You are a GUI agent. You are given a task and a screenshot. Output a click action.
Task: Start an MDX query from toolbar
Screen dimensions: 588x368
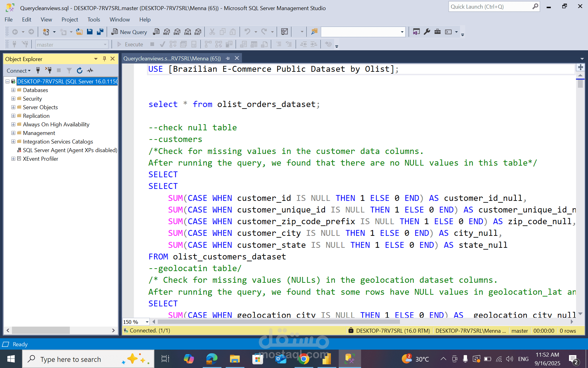click(x=167, y=32)
